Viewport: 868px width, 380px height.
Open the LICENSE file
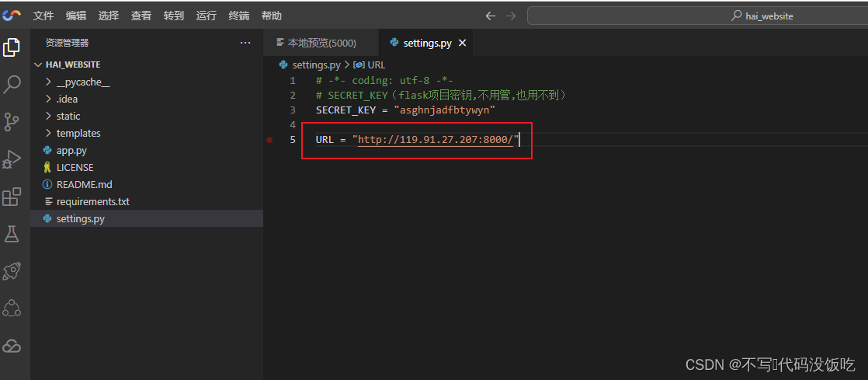pyautogui.click(x=147, y=167)
